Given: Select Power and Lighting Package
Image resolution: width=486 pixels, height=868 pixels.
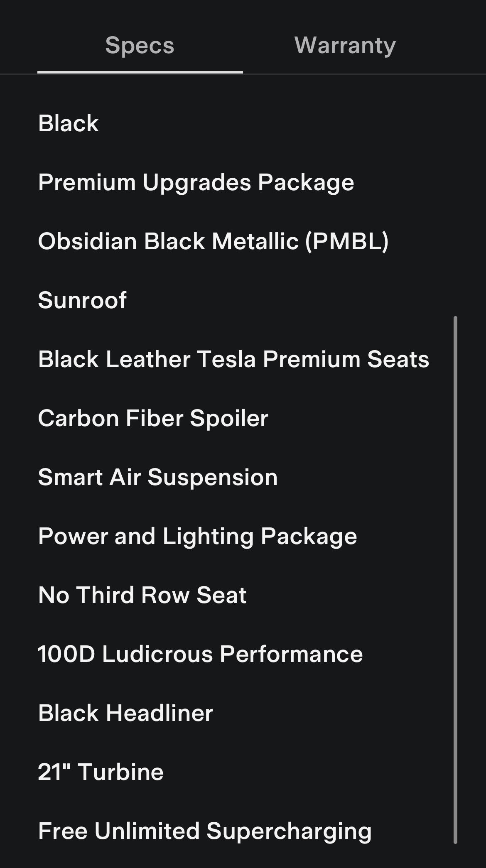Looking at the screenshot, I should pyautogui.click(x=197, y=536).
